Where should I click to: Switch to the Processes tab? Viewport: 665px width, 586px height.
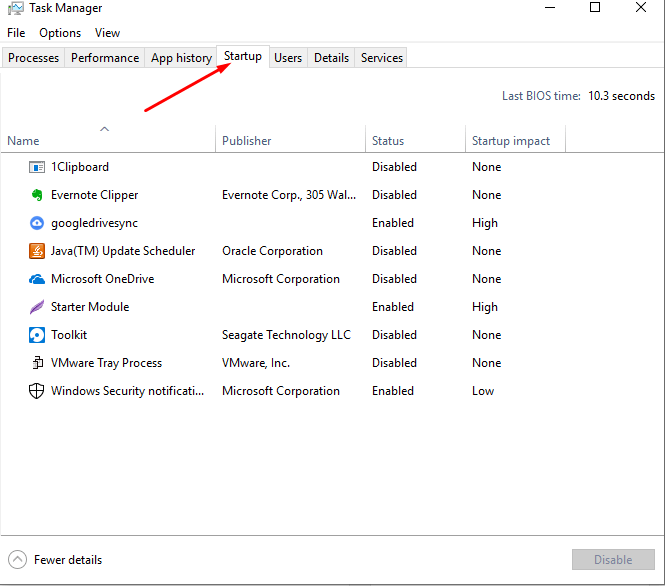click(34, 58)
